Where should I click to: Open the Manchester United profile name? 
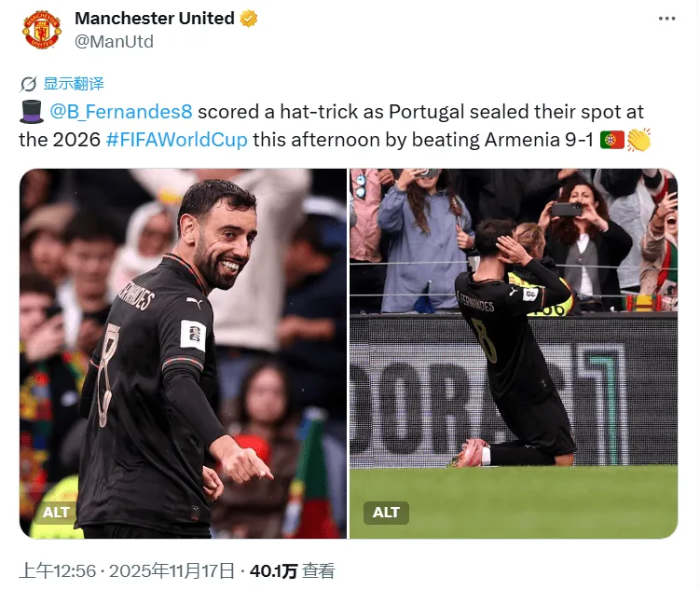click(x=155, y=19)
